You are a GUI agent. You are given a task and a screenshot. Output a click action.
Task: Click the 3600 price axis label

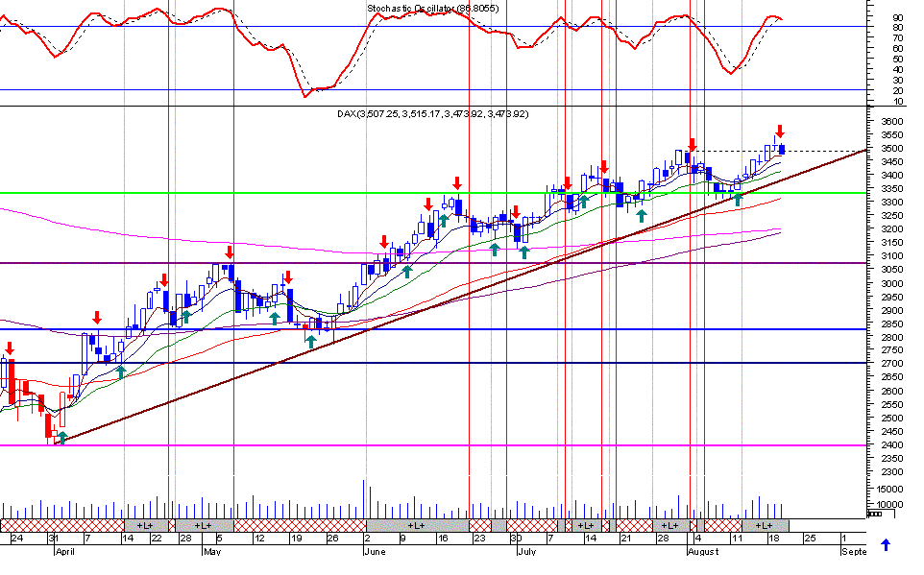point(892,121)
